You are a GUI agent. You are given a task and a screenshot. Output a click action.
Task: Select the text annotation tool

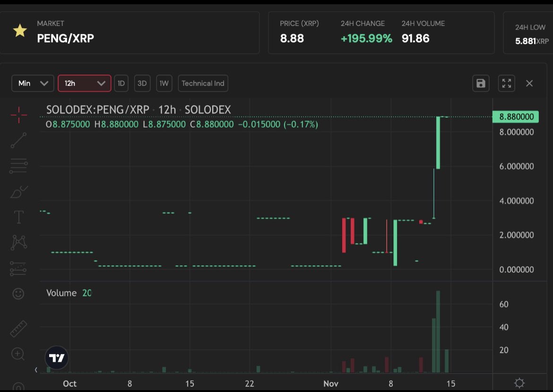point(18,216)
